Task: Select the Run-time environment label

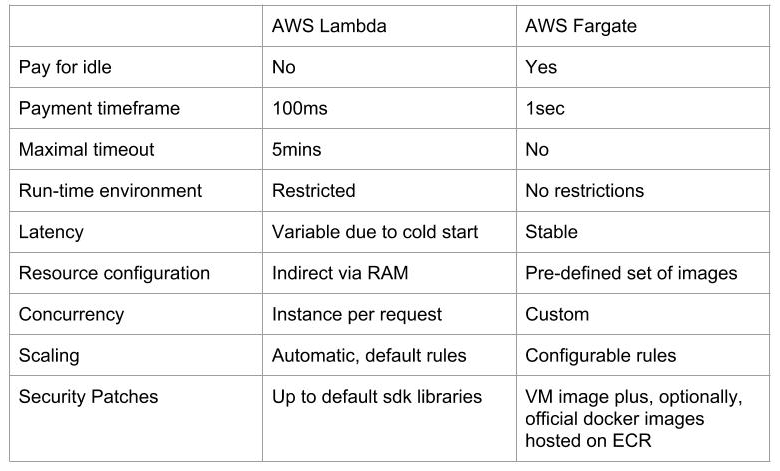Action: pos(110,190)
